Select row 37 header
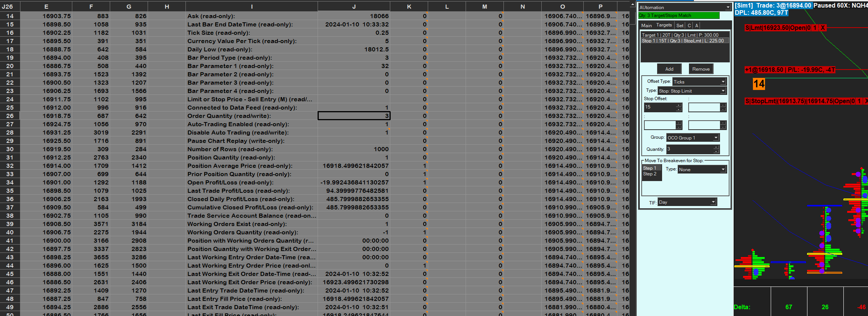 click(x=10, y=208)
